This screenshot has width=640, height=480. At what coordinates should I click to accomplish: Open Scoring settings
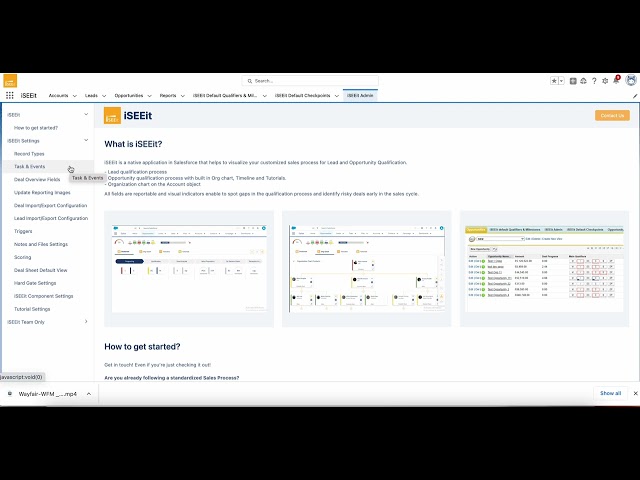(x=22, y=258)
